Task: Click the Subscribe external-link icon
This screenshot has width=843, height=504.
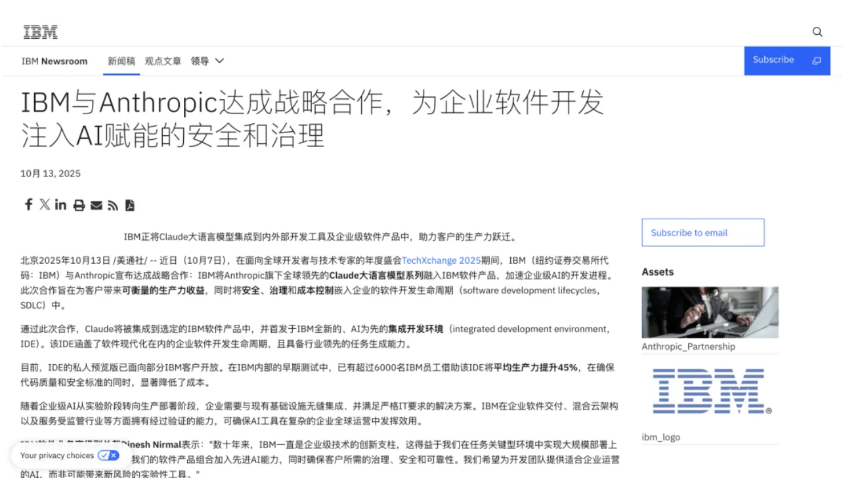Action: pyautogui.click(x=816, y=60)
